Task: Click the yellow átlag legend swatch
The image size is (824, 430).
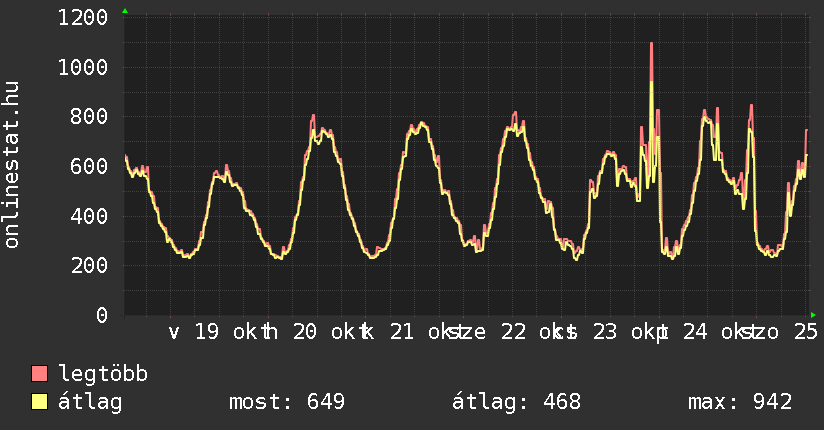Action: [39, 403]
